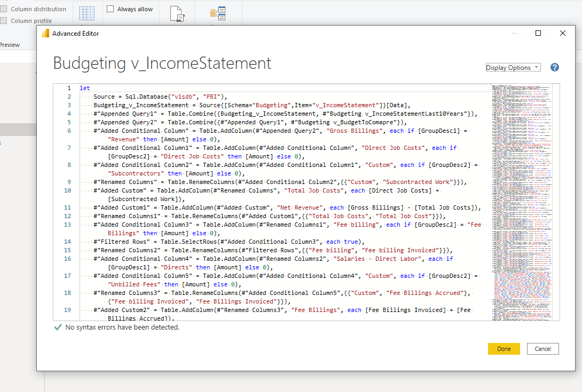Image resolution: width=582 pixels, height=392 pixels.
Task: Close the Advanced Editor dialog
Action: pos(563,33)
